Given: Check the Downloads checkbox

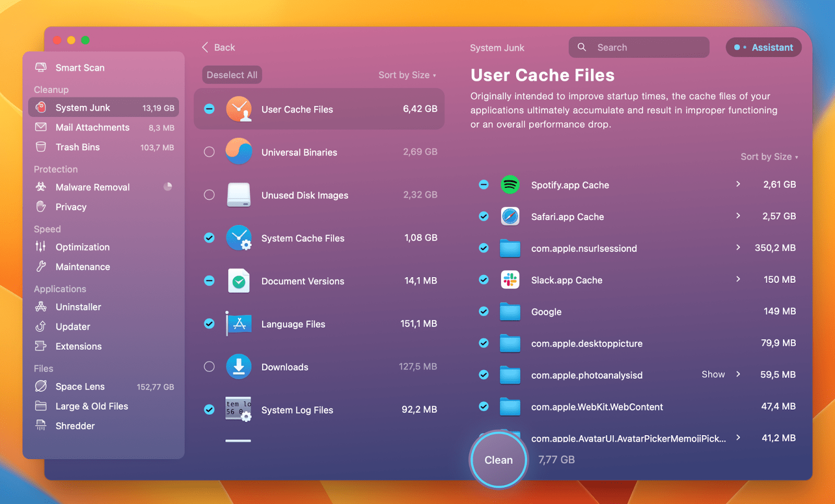Looking at the screenshot, I should (x=209, y=367).
